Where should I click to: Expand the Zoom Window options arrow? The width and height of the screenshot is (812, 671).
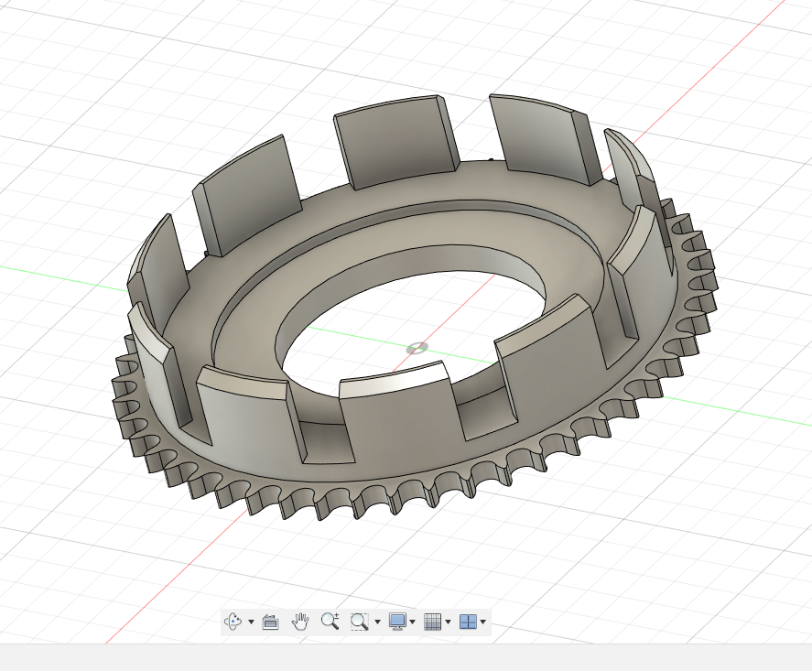coord(377,622)
